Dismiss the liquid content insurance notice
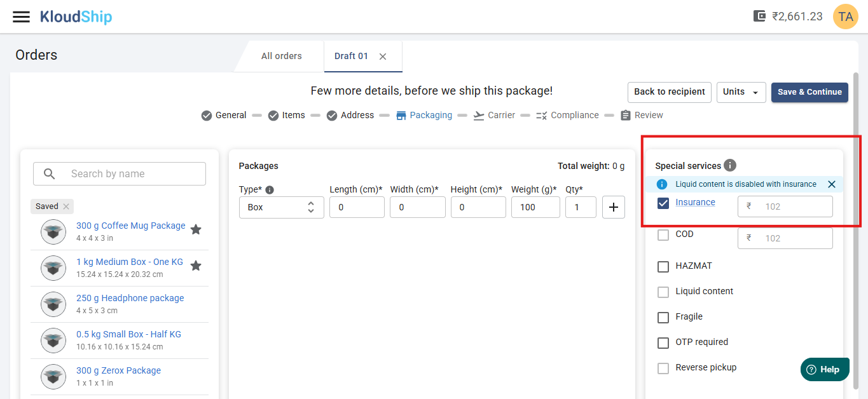 (831, 184)
